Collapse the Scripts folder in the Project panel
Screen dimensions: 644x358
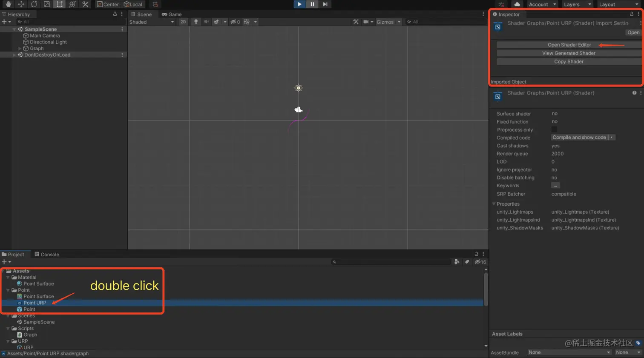pos(8,329)
